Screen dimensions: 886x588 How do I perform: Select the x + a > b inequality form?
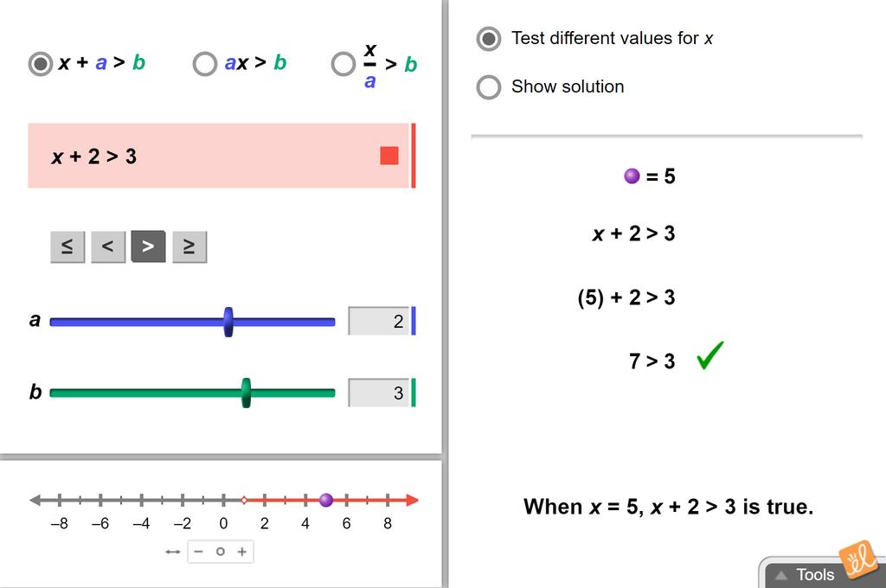click(41, 64)
